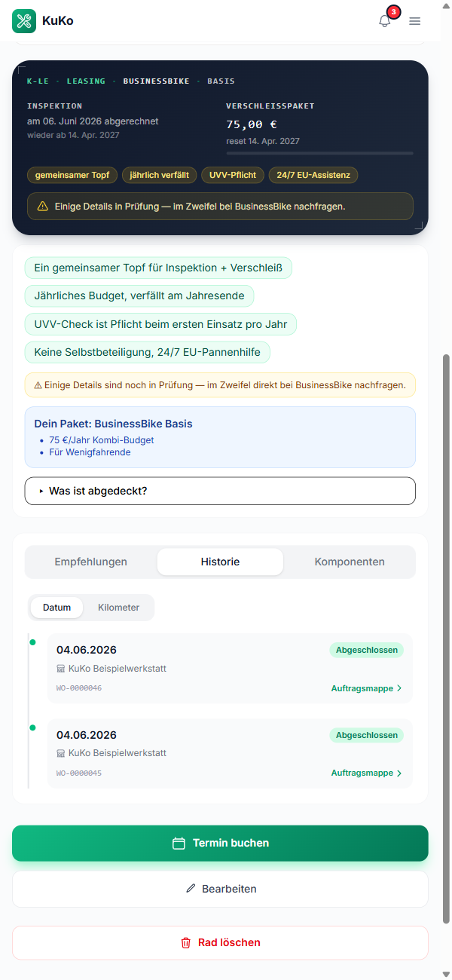Click the yellow 'Einige Details sind noch in Prüfung' notice
This screenshot has width=452, height=980.
(x=220, y=385)
